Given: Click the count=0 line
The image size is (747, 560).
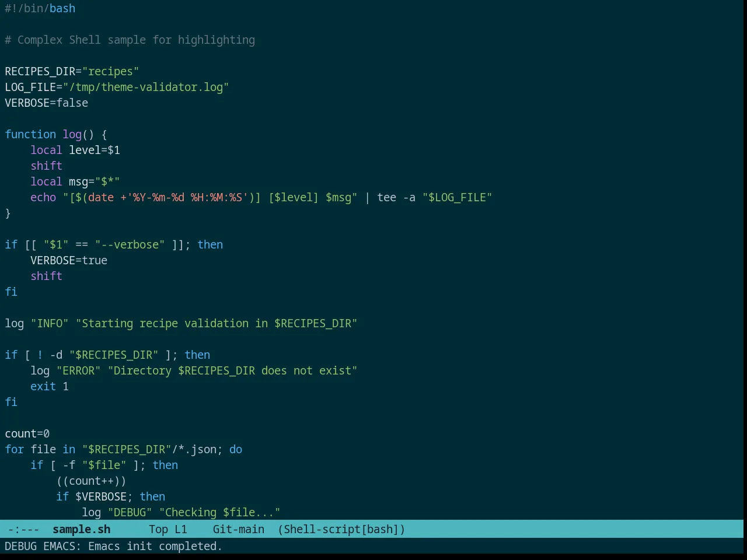Looking at the screenshot, I should (x=27, y=433).
